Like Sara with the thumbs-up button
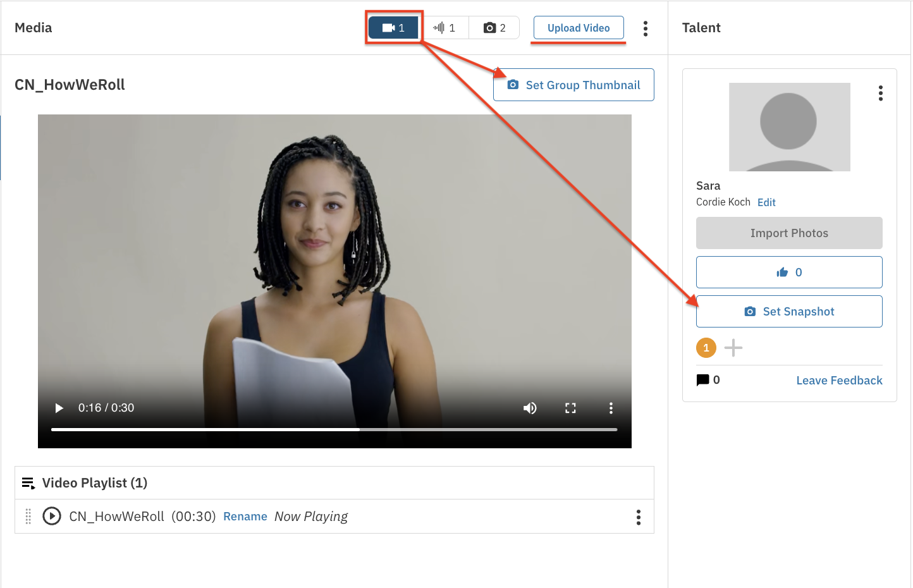 (789, 273)
